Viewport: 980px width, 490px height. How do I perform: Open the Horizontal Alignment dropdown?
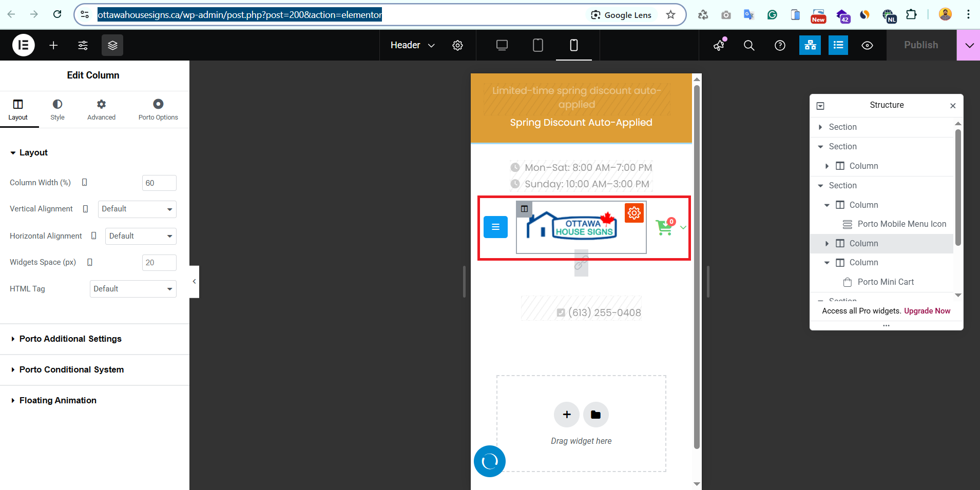141,236
